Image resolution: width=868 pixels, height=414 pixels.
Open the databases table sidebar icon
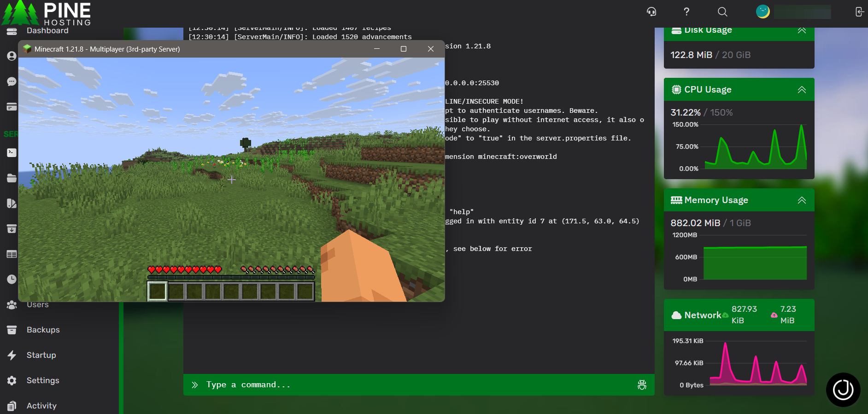[12, 254]
